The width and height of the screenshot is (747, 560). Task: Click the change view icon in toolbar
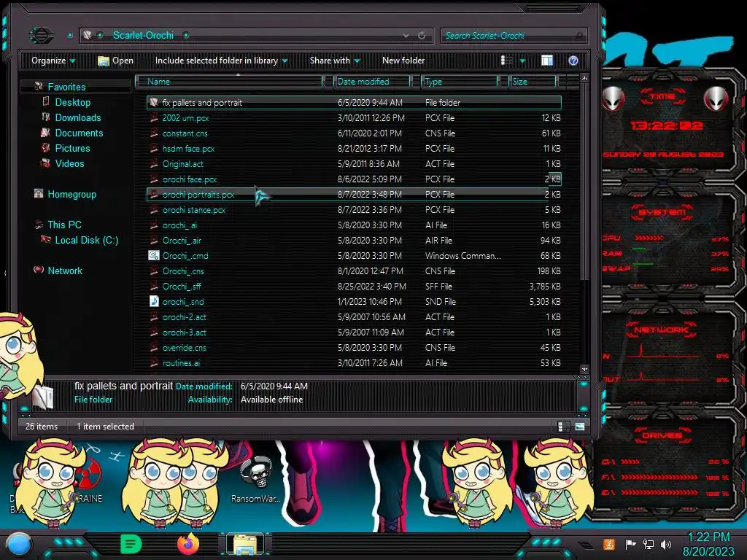506,61
